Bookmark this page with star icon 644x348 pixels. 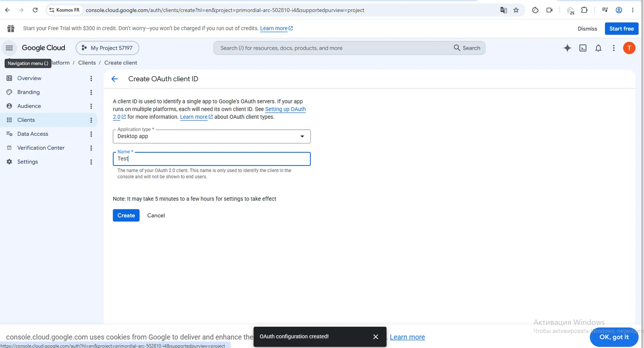516,10
